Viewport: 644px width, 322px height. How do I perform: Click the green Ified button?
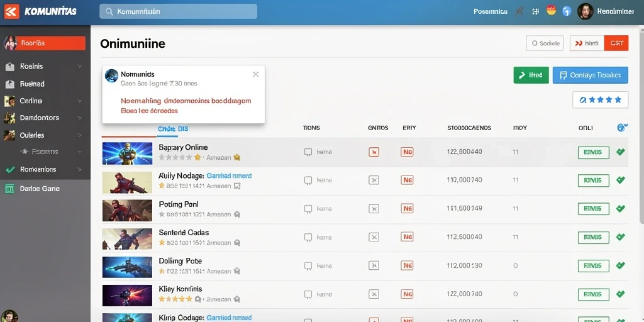tap(531, 75)
